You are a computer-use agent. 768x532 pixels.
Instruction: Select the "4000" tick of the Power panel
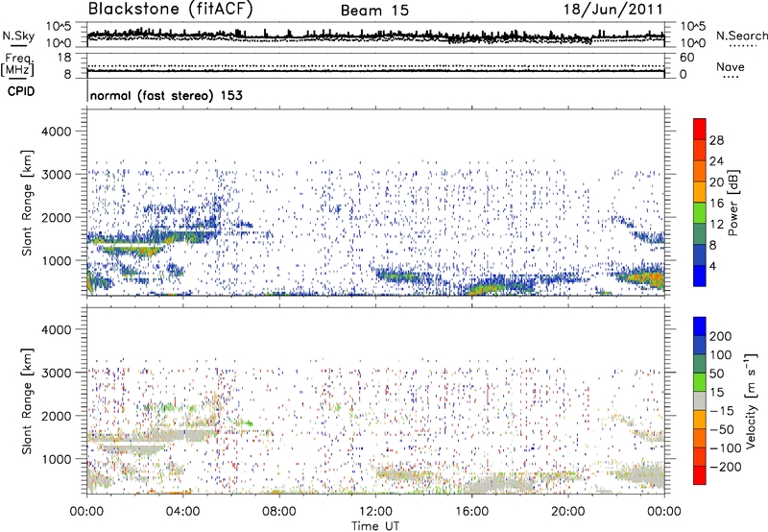point(57,132)
